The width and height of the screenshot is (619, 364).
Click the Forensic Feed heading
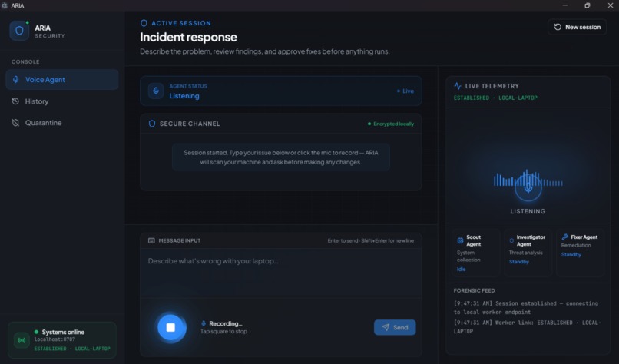click(x=474, y=290)
